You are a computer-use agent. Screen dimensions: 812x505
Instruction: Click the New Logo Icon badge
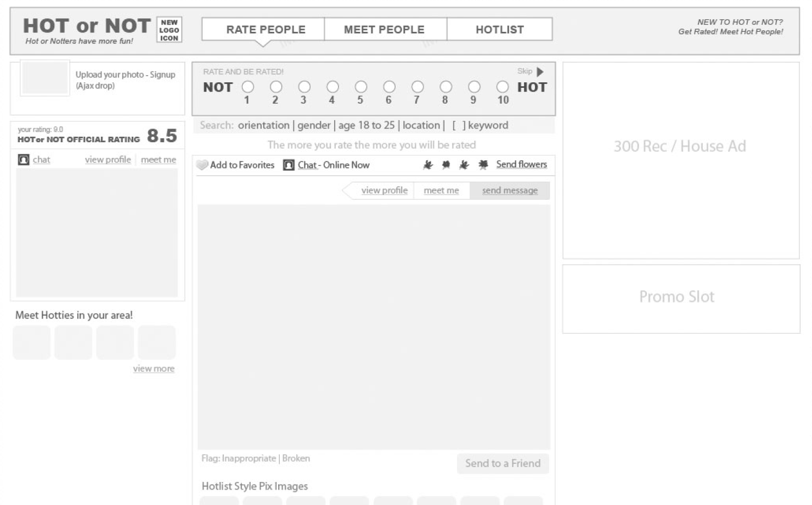click(x=169, y=30)
